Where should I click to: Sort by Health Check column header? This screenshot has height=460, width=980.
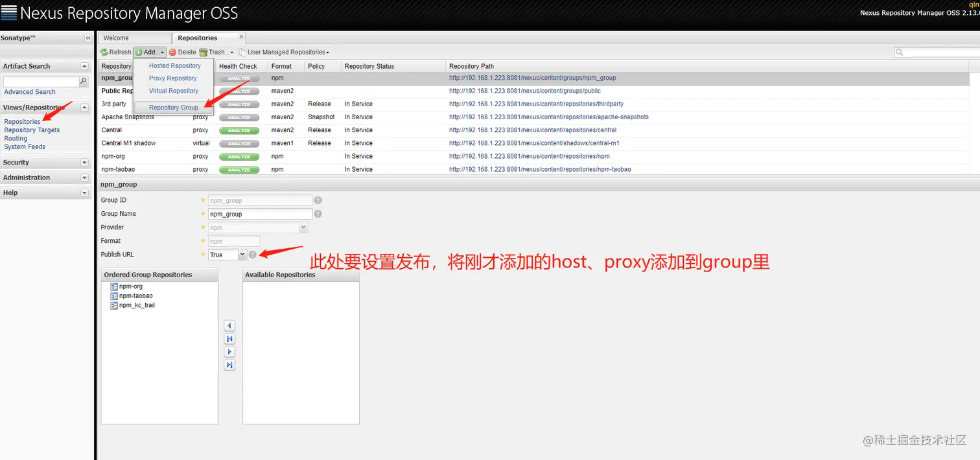242,66
